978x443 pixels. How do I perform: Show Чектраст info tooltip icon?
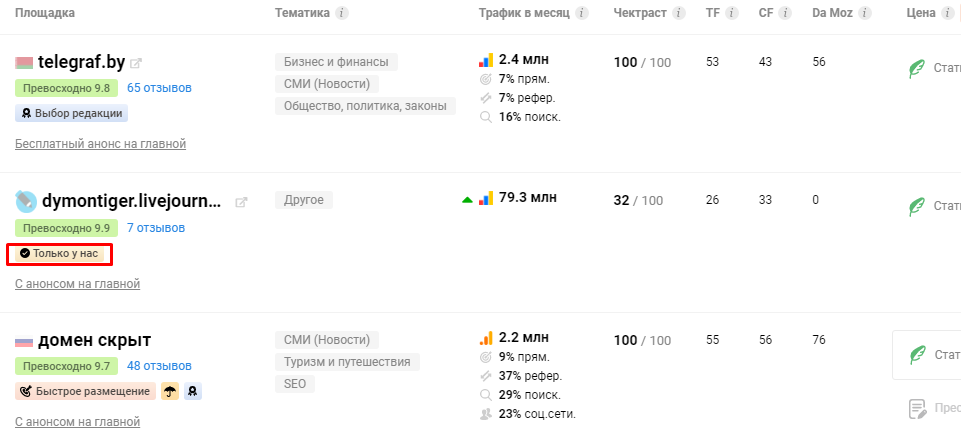pyautogui.click(x=680, y=13)
